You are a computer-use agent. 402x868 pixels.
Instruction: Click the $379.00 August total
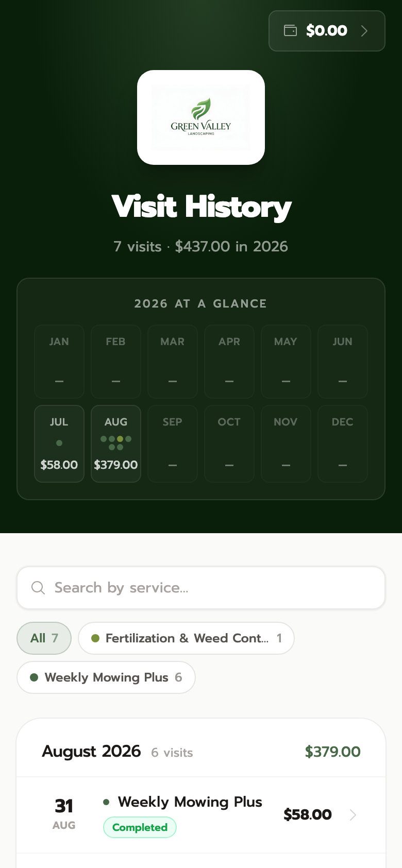pyautogui.click(x=332, y=752)
